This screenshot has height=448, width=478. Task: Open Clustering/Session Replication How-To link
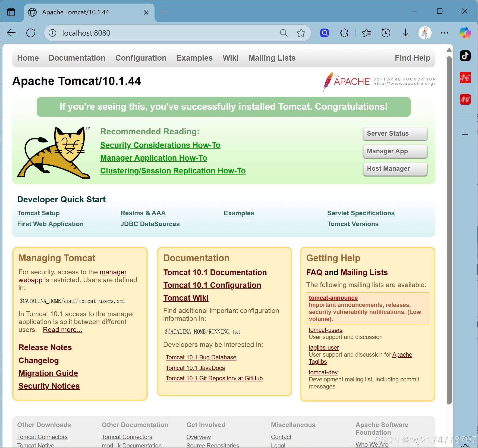point(173,171)
